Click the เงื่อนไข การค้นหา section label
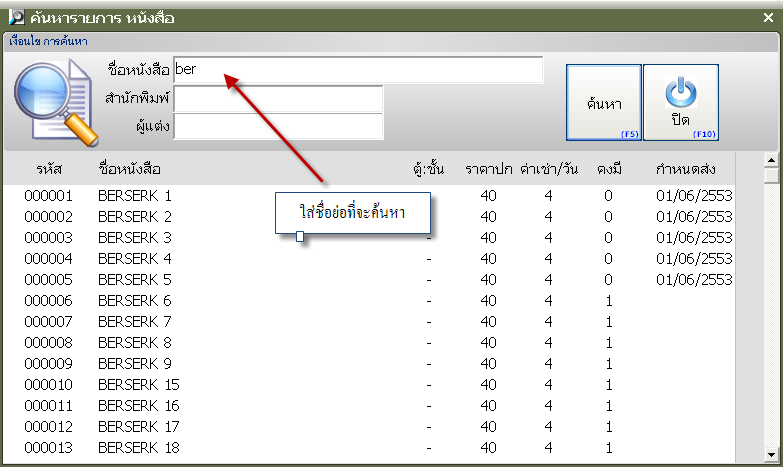This screenshot has height=467, width=783. 48,41
